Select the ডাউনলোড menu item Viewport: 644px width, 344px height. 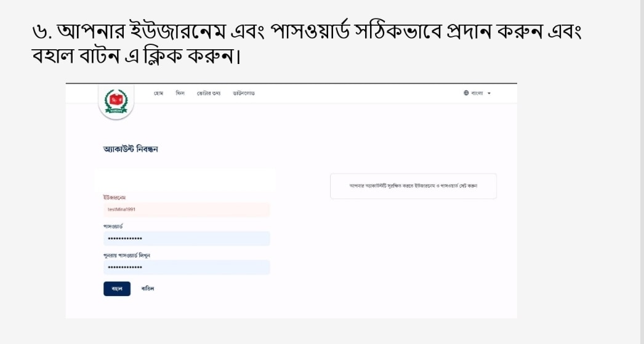pyautogui.click(x=244, y=94)
